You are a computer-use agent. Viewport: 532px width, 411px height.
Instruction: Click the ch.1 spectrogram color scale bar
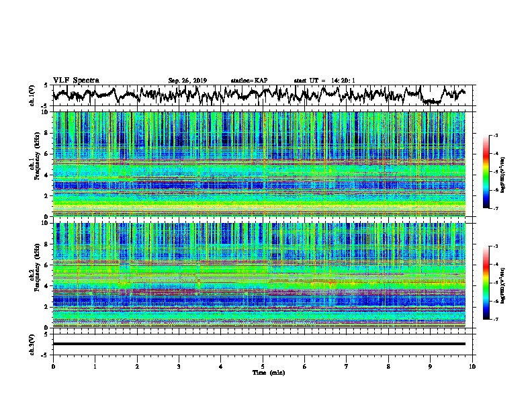click(486, 172)
